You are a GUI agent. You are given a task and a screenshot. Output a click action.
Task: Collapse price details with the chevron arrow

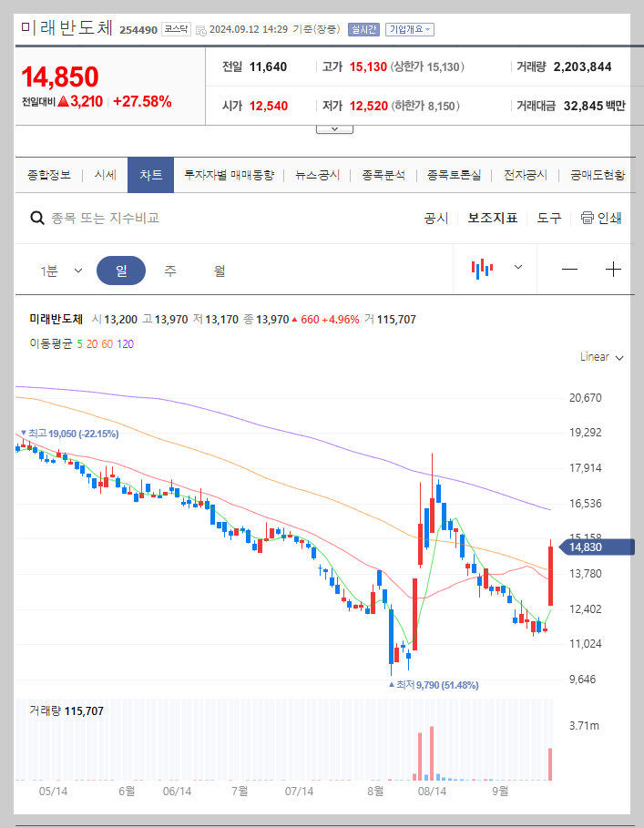(334, 128)
